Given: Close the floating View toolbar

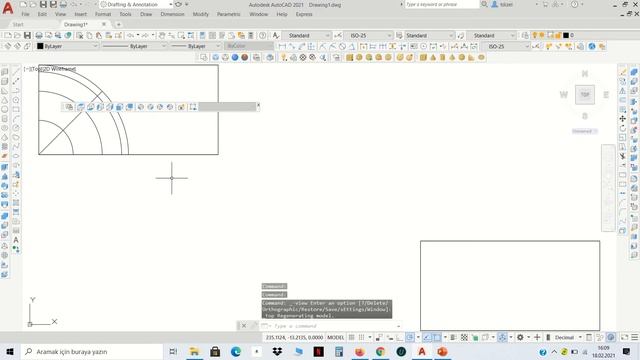Looking at the screenshot, I should 258,105.
